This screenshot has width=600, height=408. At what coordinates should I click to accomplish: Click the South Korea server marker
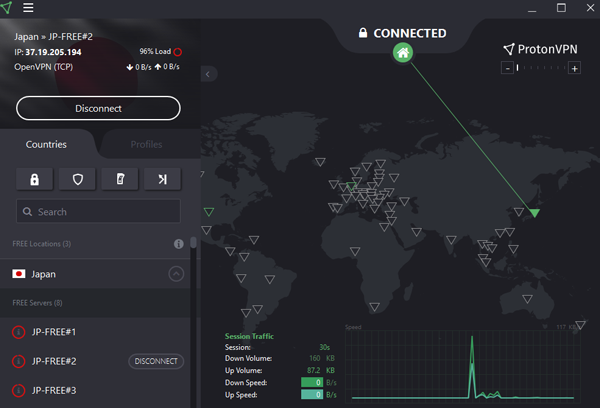[x=519, y=212]
